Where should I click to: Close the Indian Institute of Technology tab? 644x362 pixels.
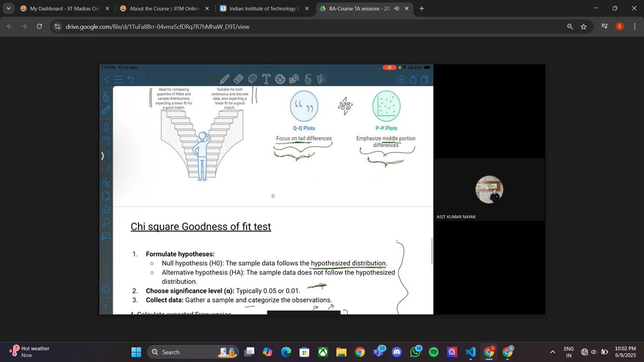click(x=306, y=9)
